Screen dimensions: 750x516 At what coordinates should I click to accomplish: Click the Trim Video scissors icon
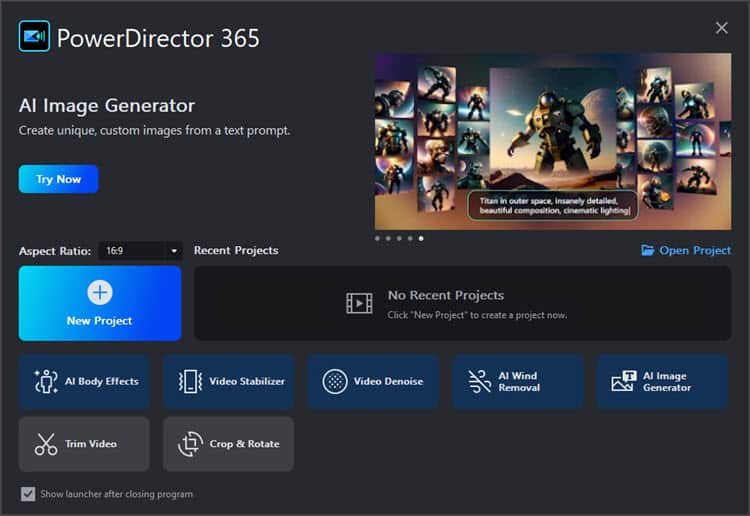pyautogui.click(x=46, y=444)
